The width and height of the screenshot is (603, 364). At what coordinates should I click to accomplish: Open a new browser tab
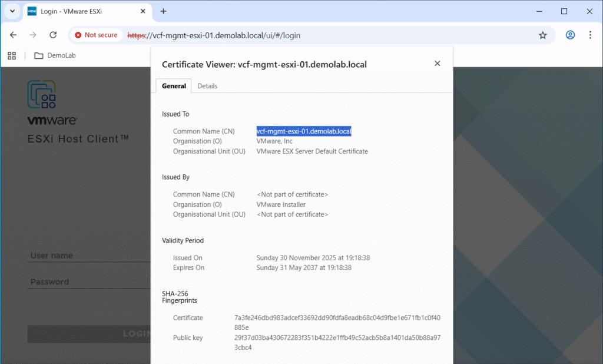(x=163, y=11)
